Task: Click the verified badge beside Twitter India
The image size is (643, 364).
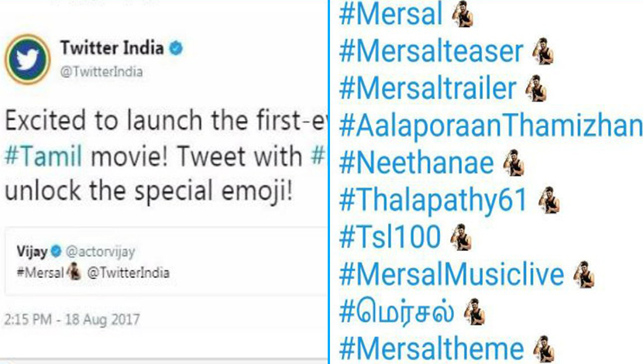Action: coord(177,48)
